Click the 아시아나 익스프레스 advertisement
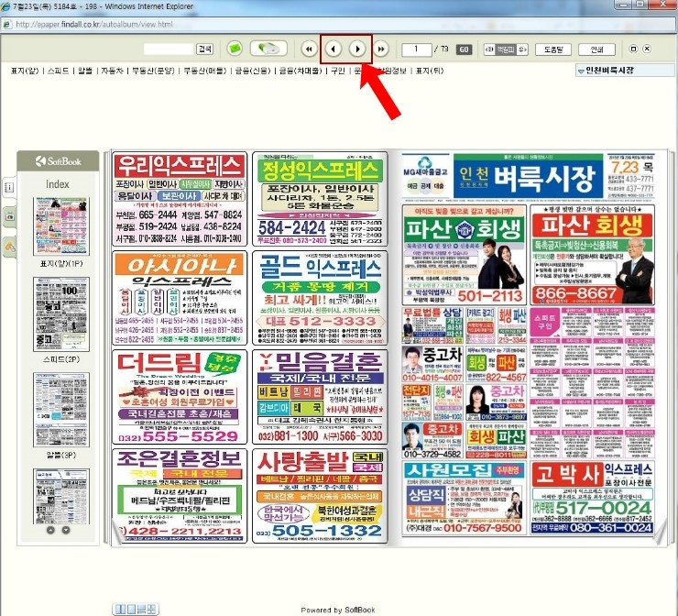 (180, 298)
